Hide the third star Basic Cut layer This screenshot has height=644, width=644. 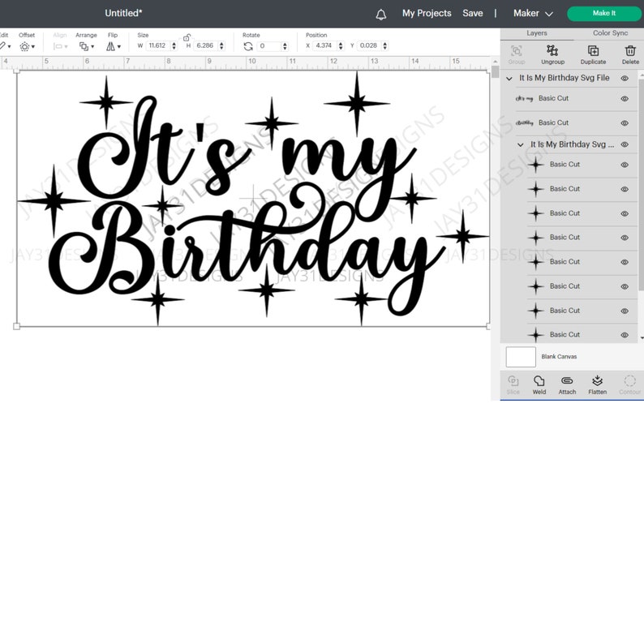(x=625, y=213)
